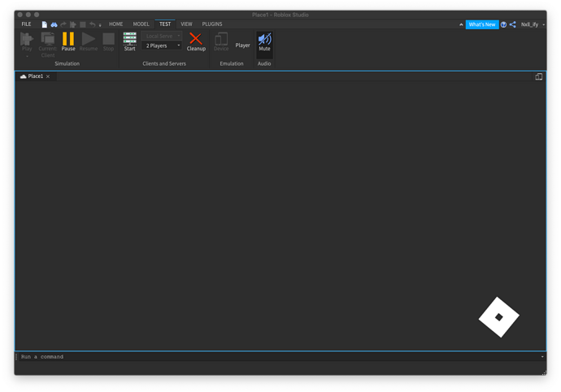This screenshot has width=561, height=392.
Task: Click the Undo arrow in quick access toolbar
Action: (93, 24)
